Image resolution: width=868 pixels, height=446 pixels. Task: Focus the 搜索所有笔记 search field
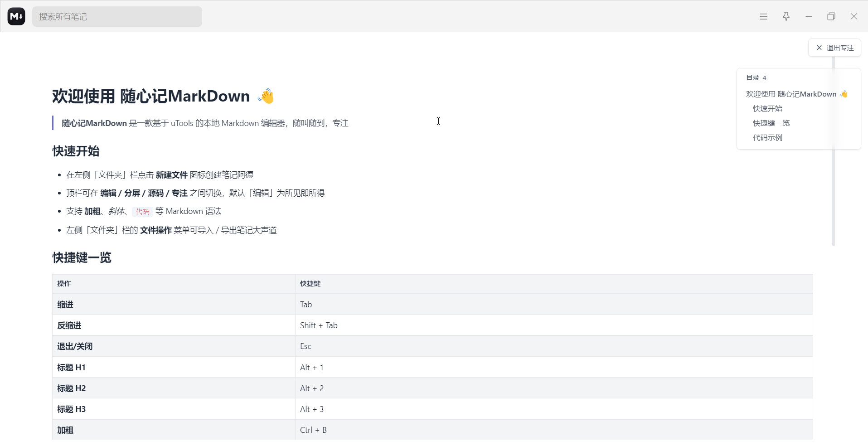tap(117, 16)
